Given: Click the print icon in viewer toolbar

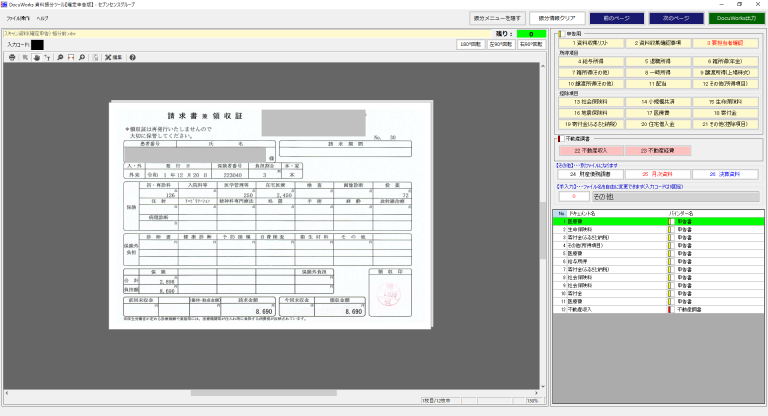Looking at the screenshot, I should (x=12, y=57).
